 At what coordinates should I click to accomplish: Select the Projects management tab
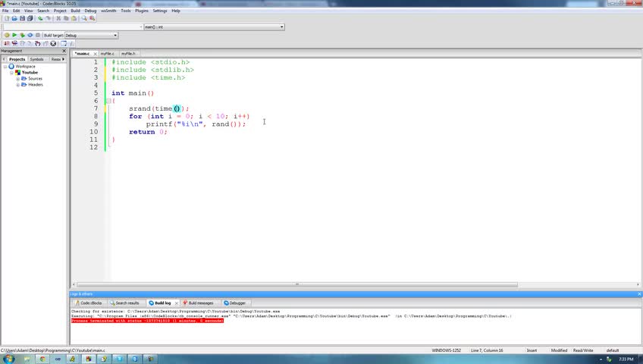[17, 59]
